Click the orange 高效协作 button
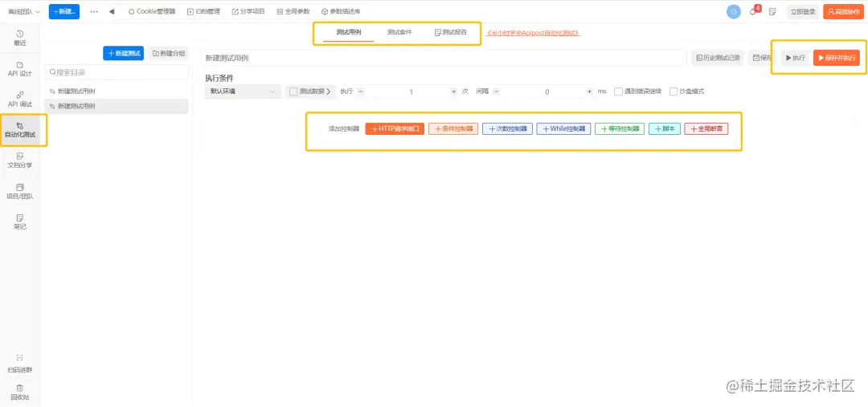 pyautogui.click(x=844, y=11)
